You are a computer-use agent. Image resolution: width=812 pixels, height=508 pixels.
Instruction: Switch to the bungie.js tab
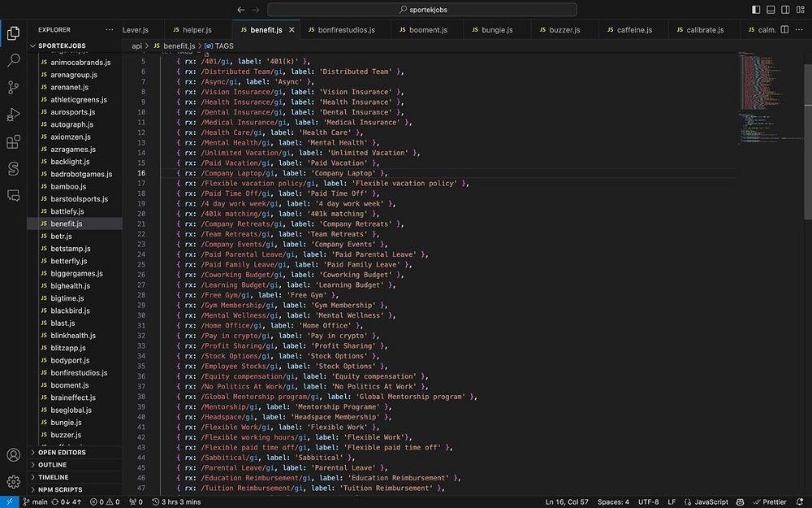pyautogui.click(x=497, y=30)
